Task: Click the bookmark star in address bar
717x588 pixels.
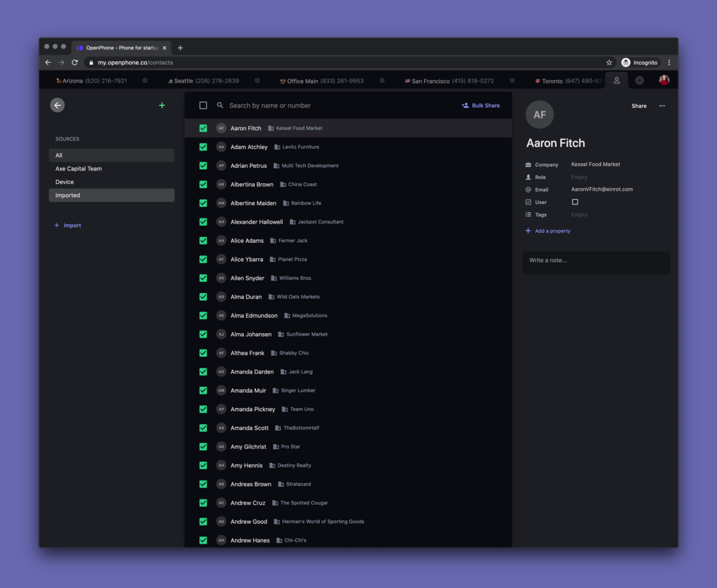Action: pos(609,63)
